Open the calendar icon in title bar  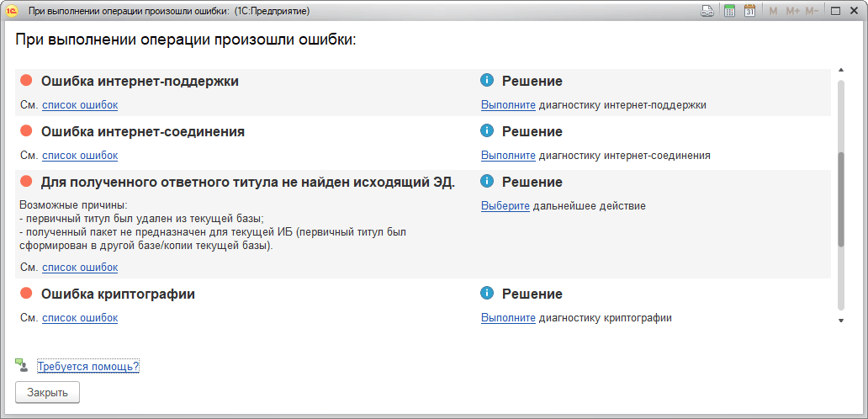click(x=749, y=11)
